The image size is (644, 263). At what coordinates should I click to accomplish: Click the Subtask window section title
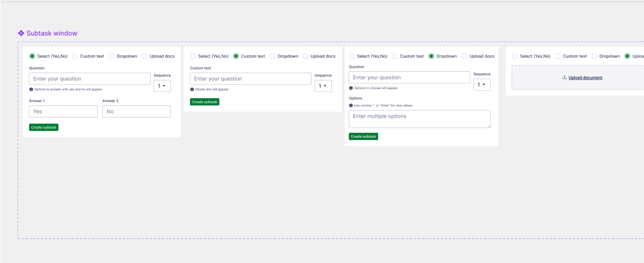(51, 34)
